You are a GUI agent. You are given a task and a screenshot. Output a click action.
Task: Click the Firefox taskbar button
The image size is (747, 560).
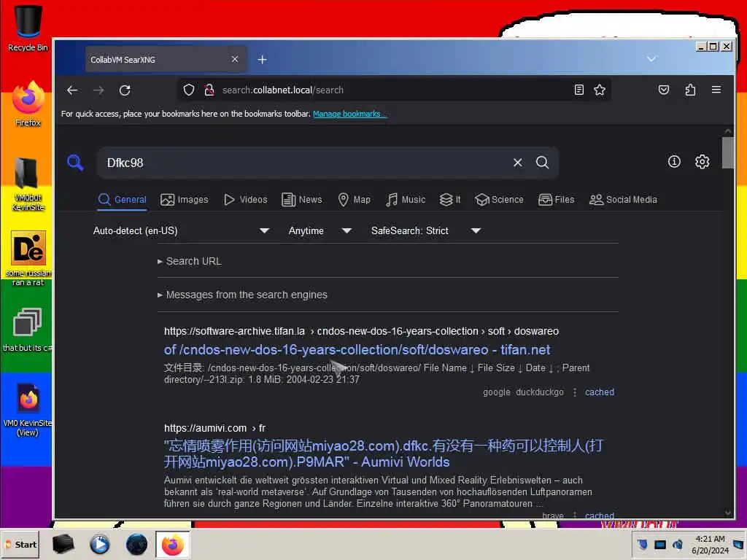point(172,544)
